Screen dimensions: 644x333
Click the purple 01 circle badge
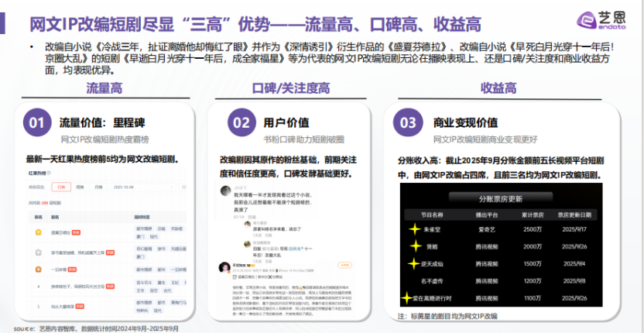click(37, 122)
